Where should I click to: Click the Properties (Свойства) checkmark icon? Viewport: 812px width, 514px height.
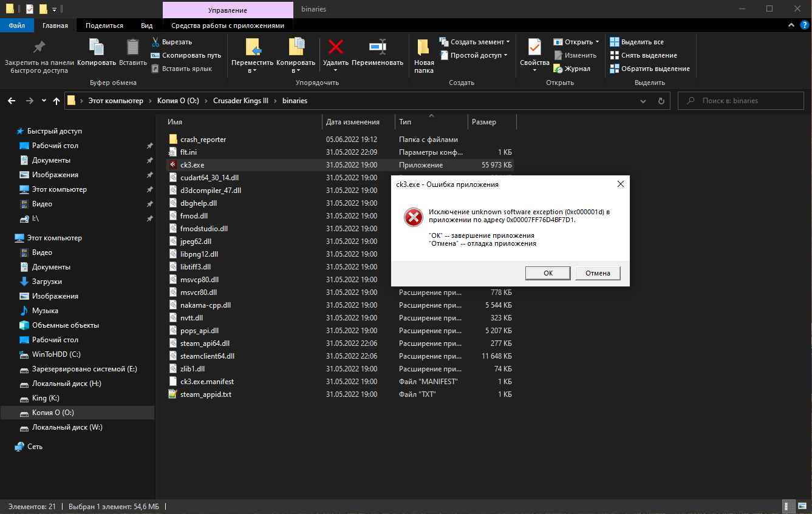pos(534,47)
